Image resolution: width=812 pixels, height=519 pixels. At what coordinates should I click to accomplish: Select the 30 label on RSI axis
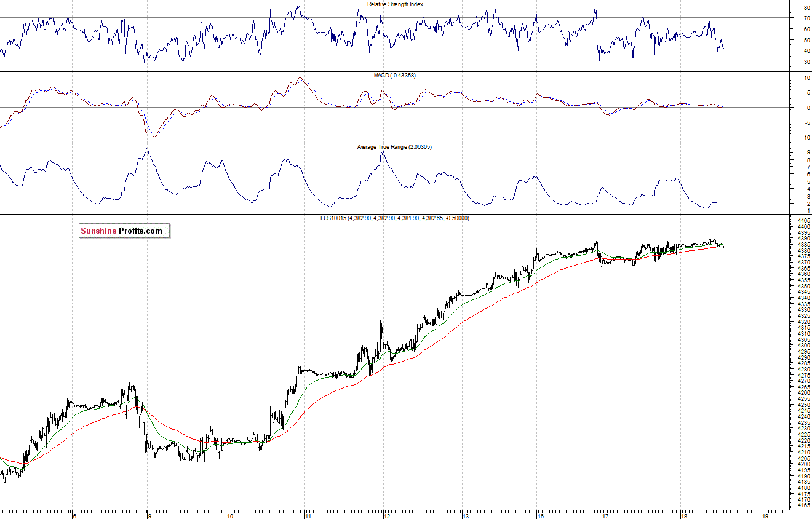pyautogui.click(x=806, y=62)
